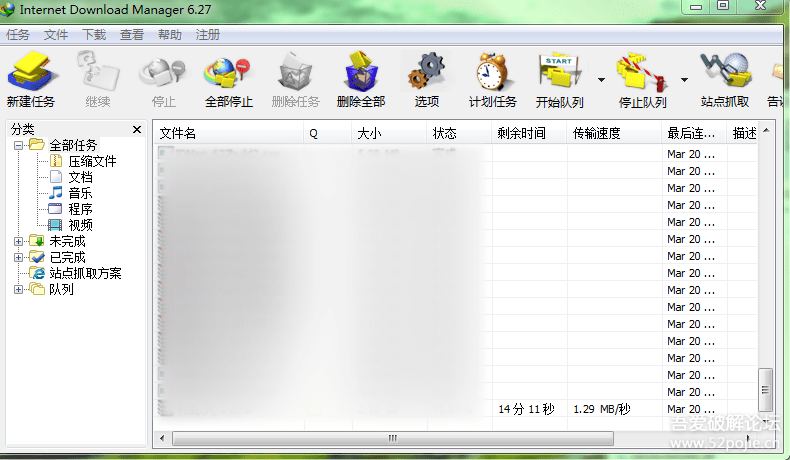Click the 1.29 MB/秒 speed cell
This screenshot has width=790, height=460.
point(602,409)
